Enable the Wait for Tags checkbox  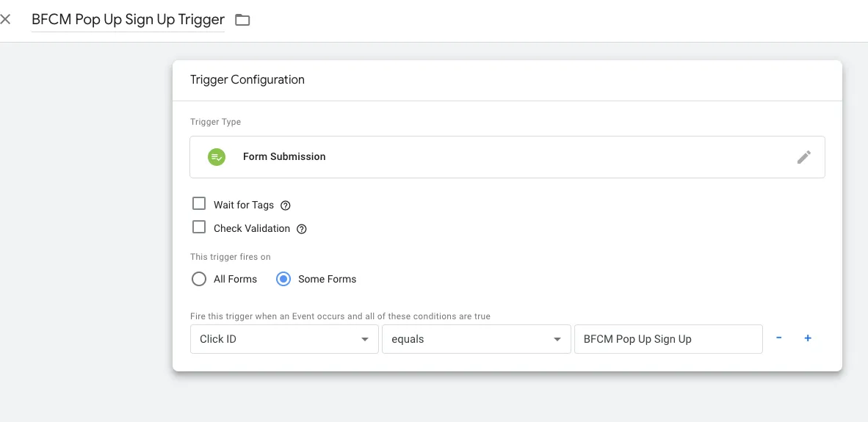(199, 204)
